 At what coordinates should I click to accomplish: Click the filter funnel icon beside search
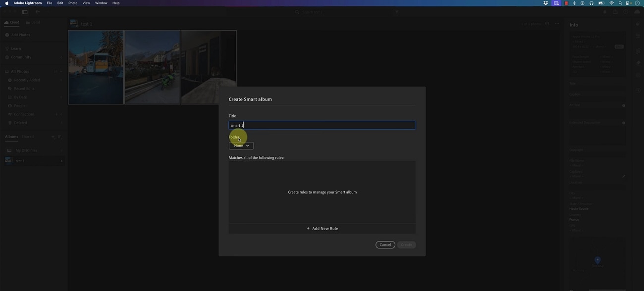pyautogui.click(x=397, y=12)
